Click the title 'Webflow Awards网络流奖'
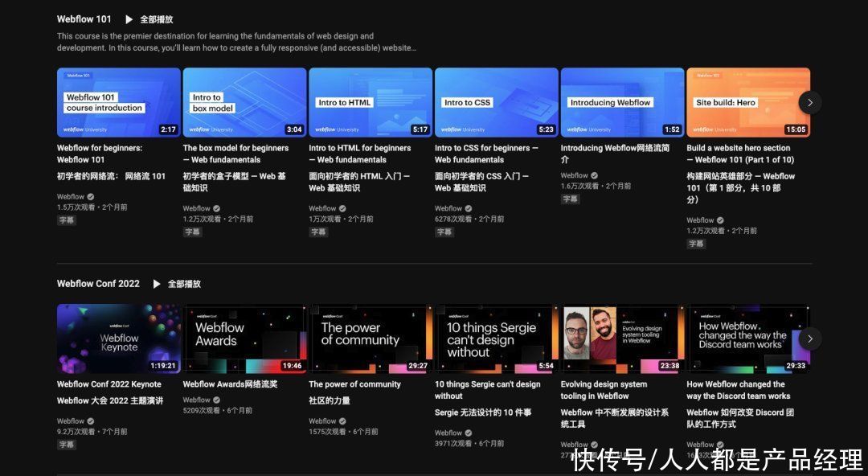Image resolution: width=868 pixels, height=476 pixels. pyautogui.click(x=231, y=384)
